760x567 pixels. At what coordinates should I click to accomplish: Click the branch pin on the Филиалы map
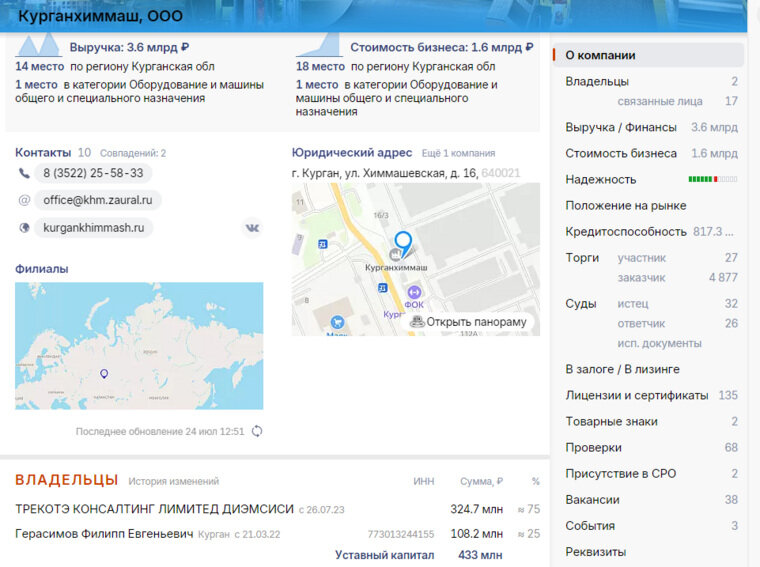coord(104,374)
